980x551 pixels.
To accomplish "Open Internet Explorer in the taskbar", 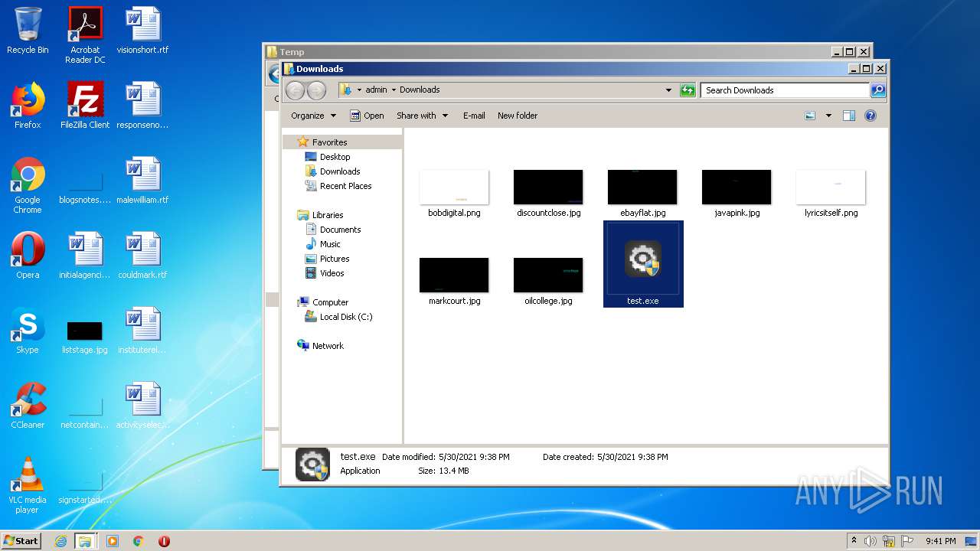I will click(x=60, y=541).
